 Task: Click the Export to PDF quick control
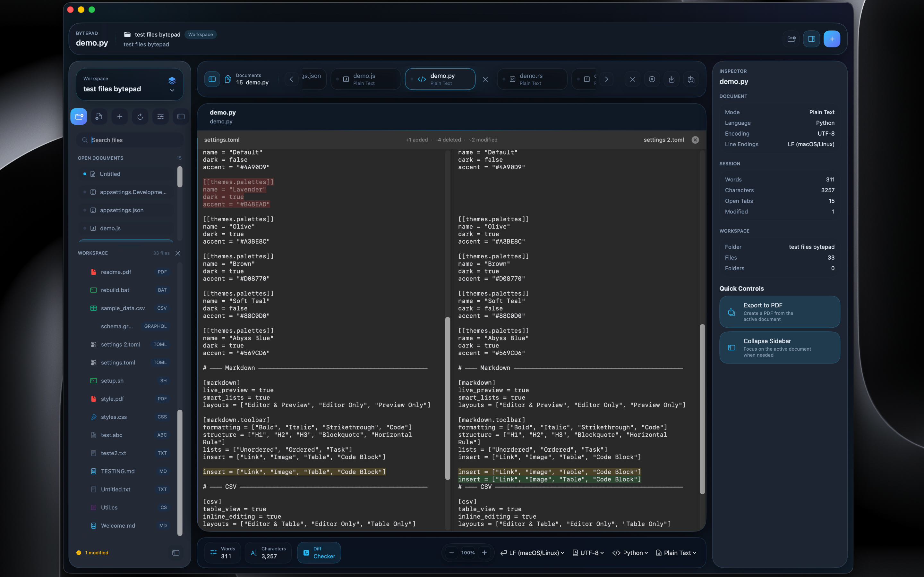pos(779,311)
